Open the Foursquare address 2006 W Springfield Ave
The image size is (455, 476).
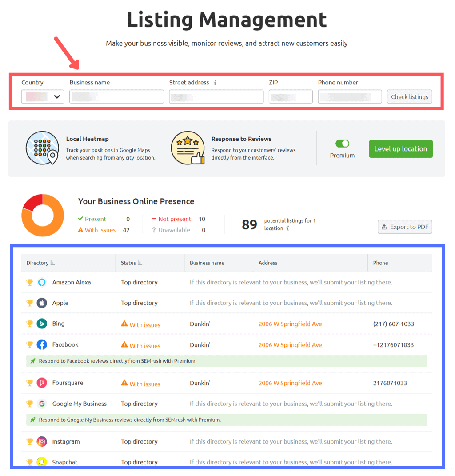point(290,383)
